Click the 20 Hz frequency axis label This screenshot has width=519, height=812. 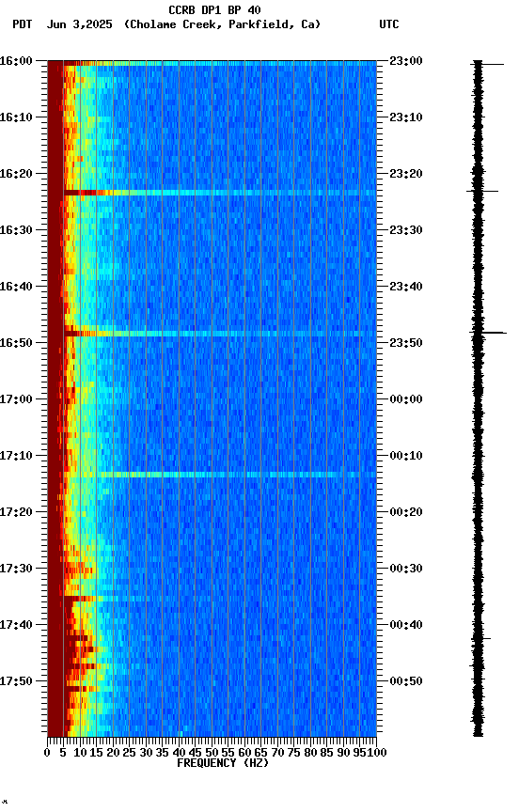point(113,753)
